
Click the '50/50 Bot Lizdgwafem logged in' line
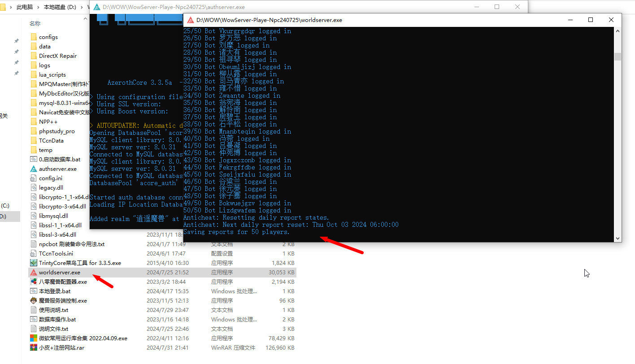tap(237, 210)
